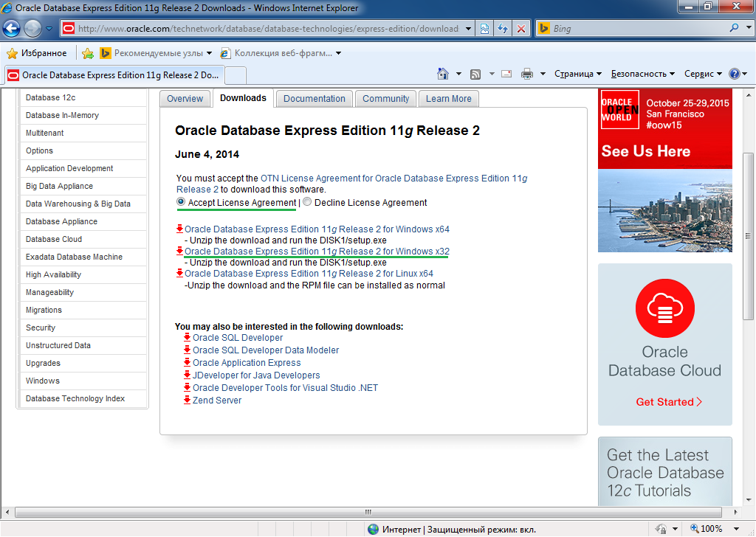
Task: Open Oracle SQL Developer Data Modeler link
Action: [266, 350]
